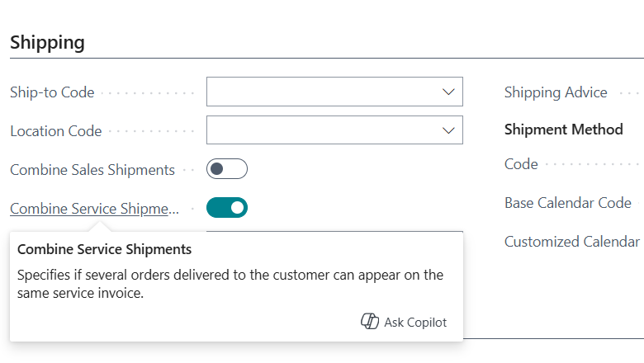Click the Shipment Method group heading
Image resolution: width=644 pixels, height=363 pixels.
563,130
